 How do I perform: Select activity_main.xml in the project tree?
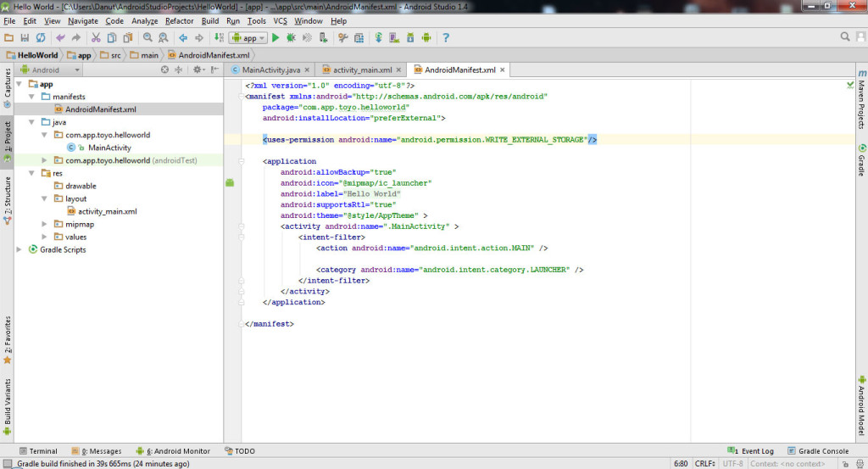108,211
